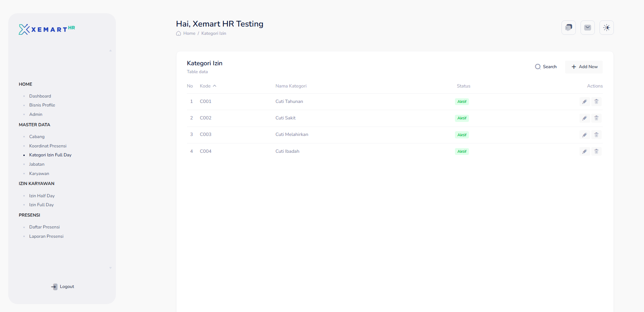Delete the Cuti Tahunan row using trash icon
The width and height of the screenshot is (644, 312).
[596, 101]
